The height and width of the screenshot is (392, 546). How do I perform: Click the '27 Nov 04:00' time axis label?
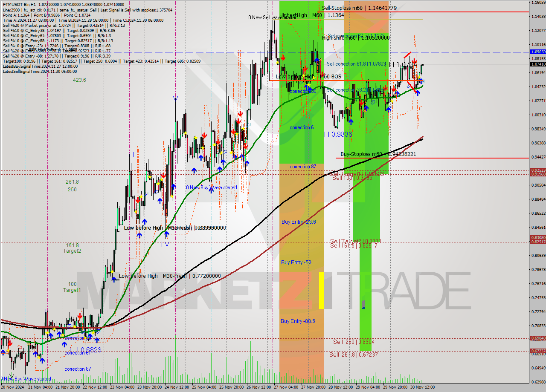(286, 387)
